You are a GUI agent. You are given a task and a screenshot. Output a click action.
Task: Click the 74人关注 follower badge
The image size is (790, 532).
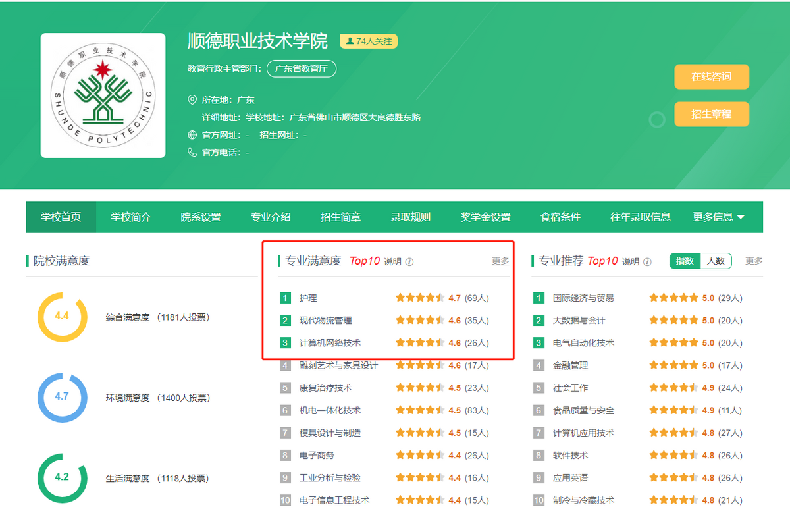369,41
